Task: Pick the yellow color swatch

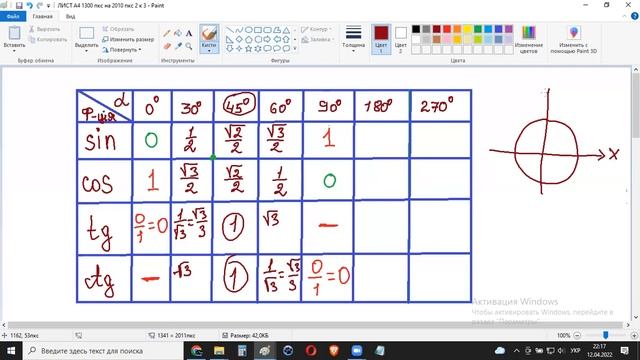Action: click(x=467, y=29)
